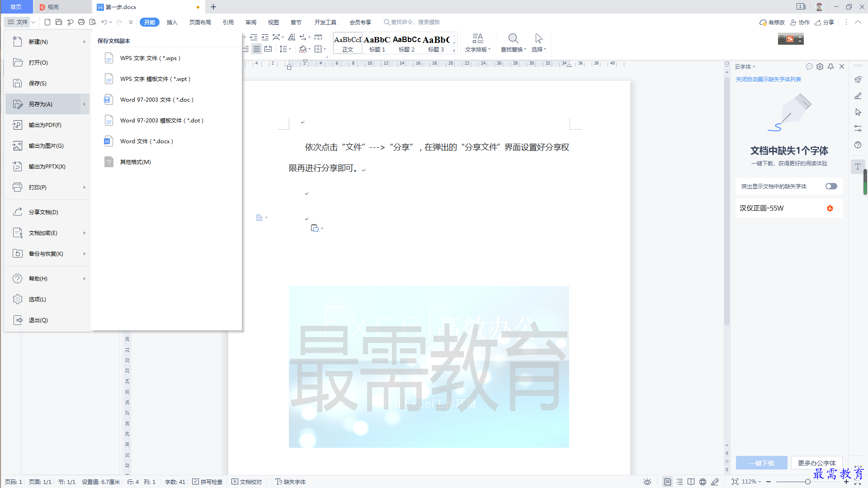Click the selection arrow icon in right sidebar

[x=858, y=112]
